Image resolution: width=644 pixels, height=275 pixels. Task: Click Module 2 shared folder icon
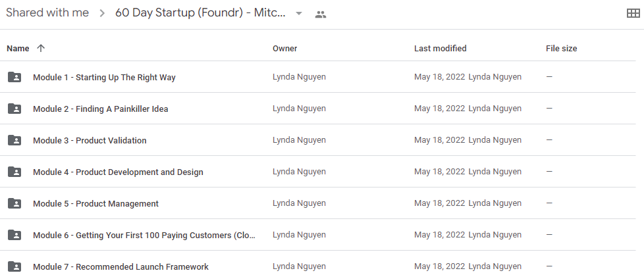coord(14,109)
